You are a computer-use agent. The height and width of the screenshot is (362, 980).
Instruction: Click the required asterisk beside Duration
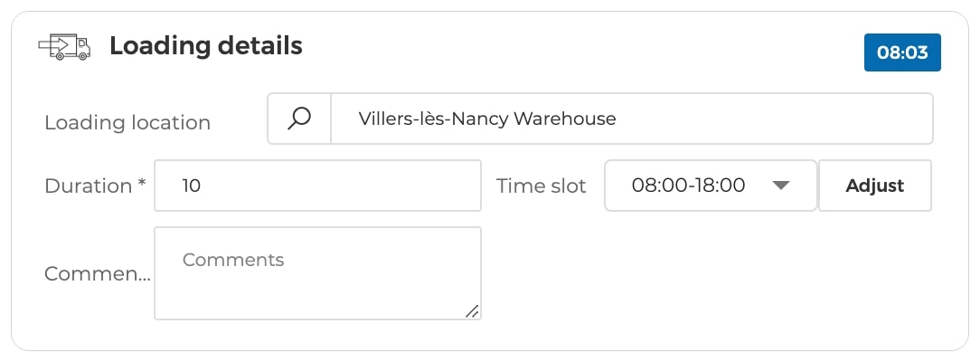pyautogui.click(x=142, y=183)
